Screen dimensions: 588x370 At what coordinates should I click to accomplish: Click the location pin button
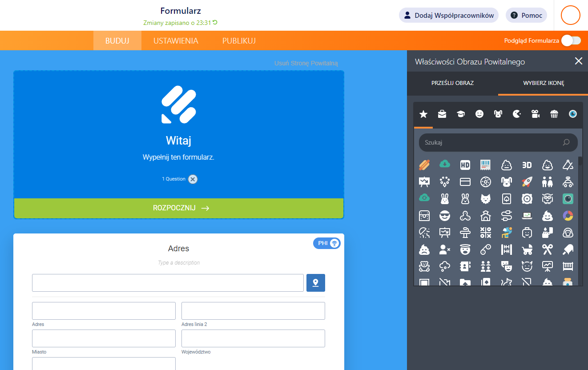click(x=316, y=283)
